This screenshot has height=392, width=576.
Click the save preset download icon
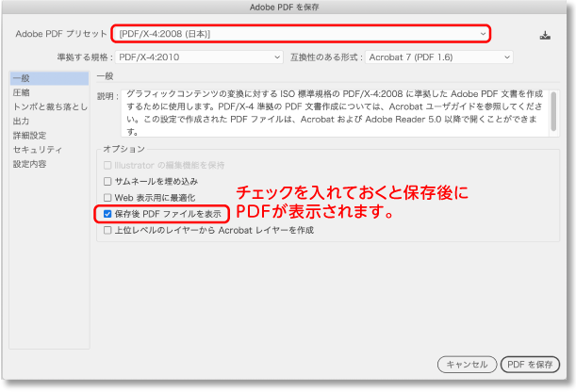(x=545, y=35)
